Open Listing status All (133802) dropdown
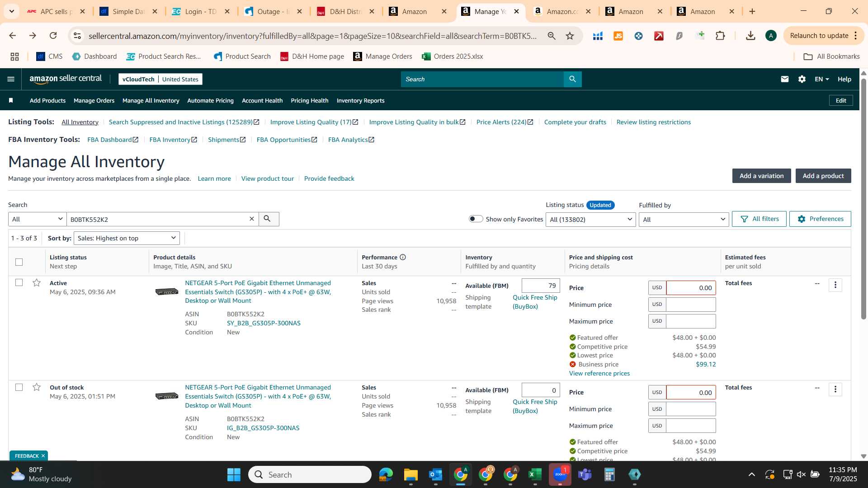Image resolution: width=868 pixels, height=488 pixels. (x=590, y=220)
